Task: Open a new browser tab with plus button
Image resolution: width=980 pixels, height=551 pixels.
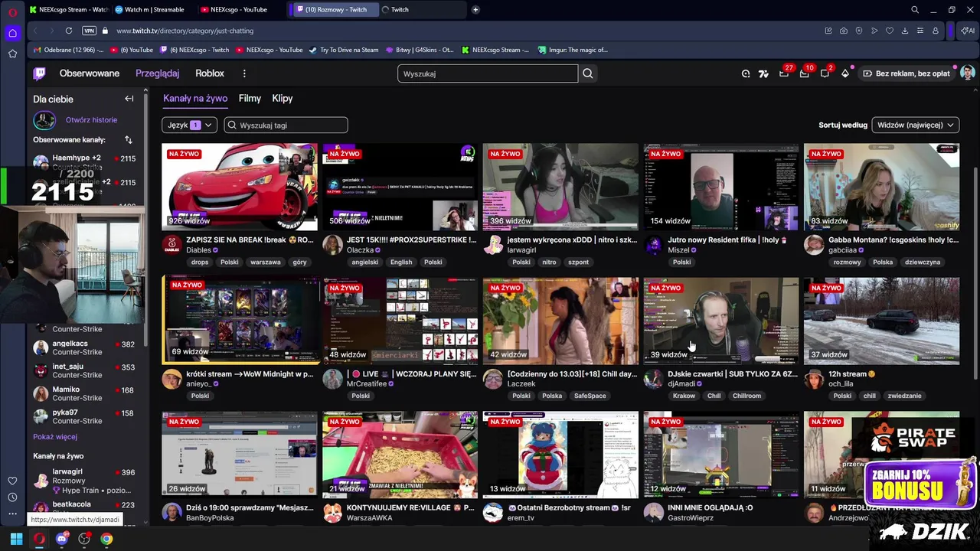Action: [475, 10]
